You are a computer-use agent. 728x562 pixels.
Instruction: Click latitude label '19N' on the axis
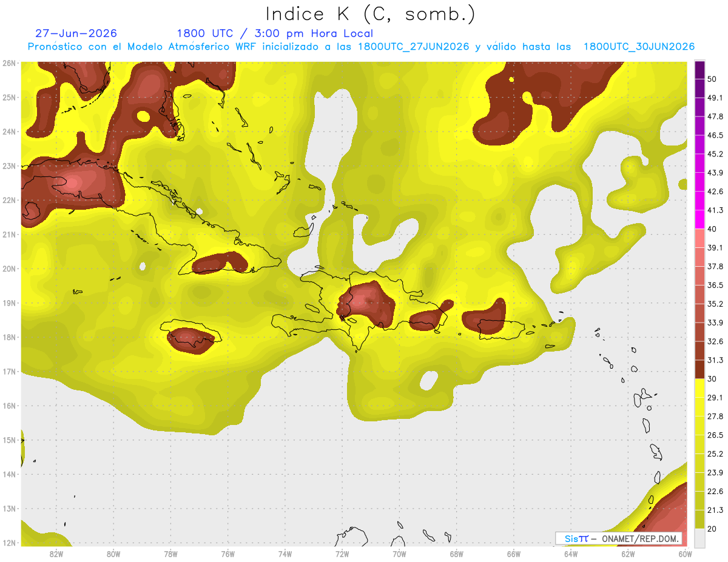[x=9, y=303]
